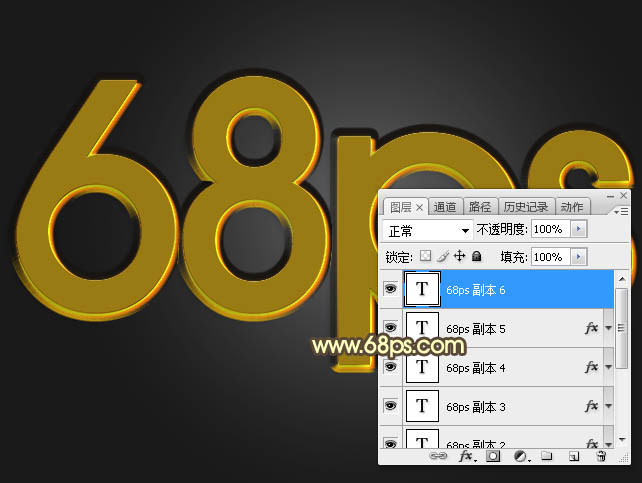Click the 68ps 副本 5 text thumbnail
The height and width of the screenshot is (483, 642).
click(422, 328)
